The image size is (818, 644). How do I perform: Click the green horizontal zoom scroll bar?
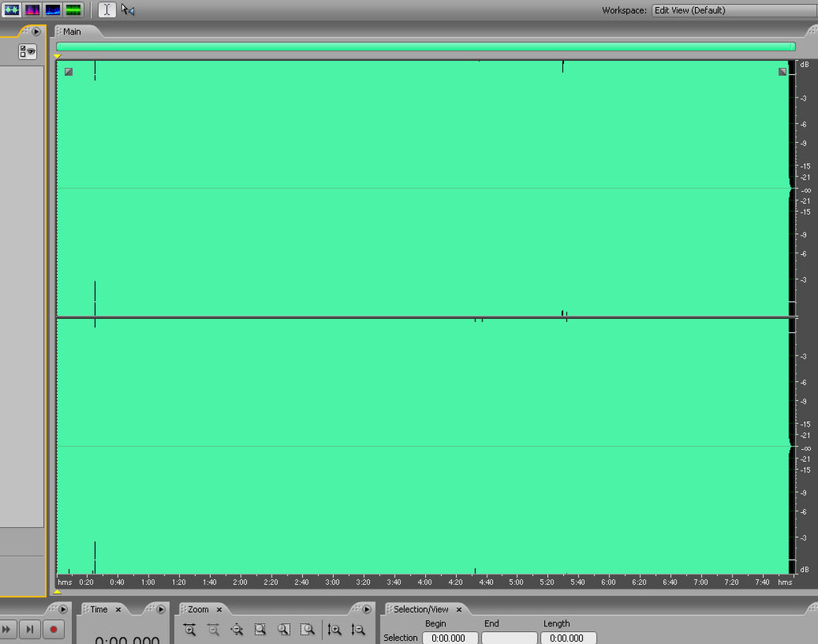426,46
